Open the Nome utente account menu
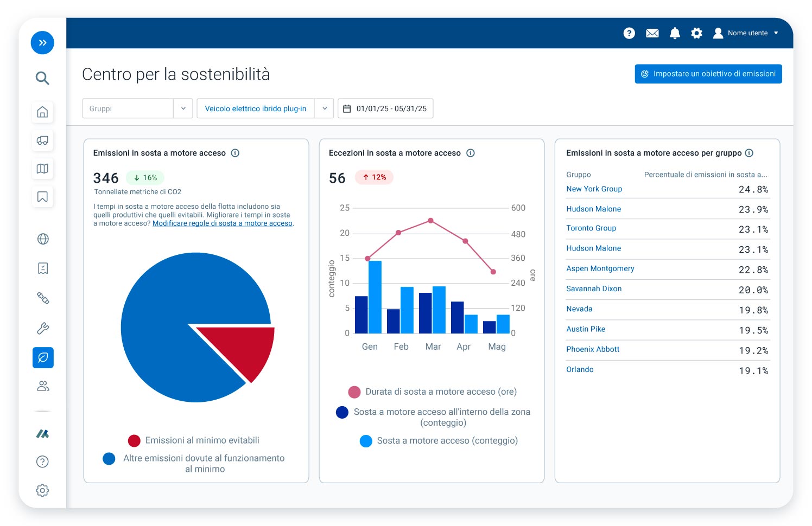This screenshot has height=526, width=812. 746,33
